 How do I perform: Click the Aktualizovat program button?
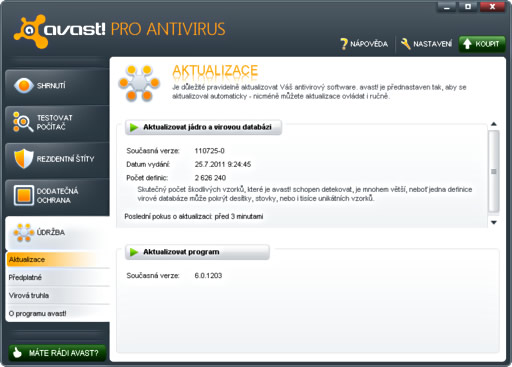tap(197, 252)
